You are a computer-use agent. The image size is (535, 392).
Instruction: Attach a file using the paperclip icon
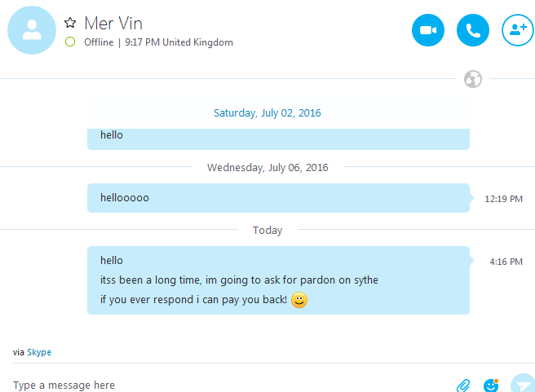tap(462, 385)
